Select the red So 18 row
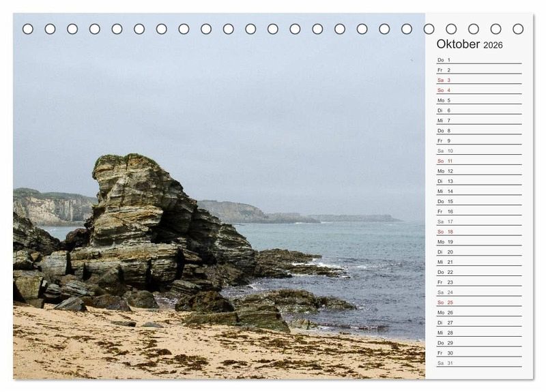The image size is (546, 392). click(478, 232)
